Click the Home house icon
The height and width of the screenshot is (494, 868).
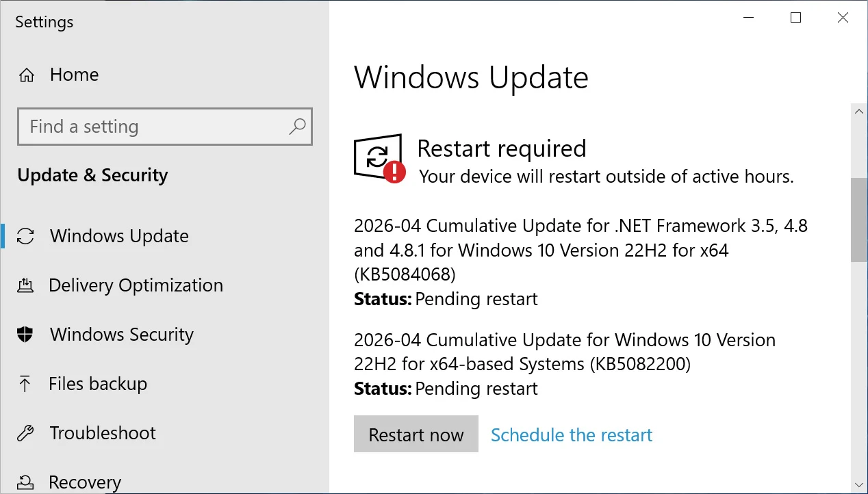click(x=25, y=75)
